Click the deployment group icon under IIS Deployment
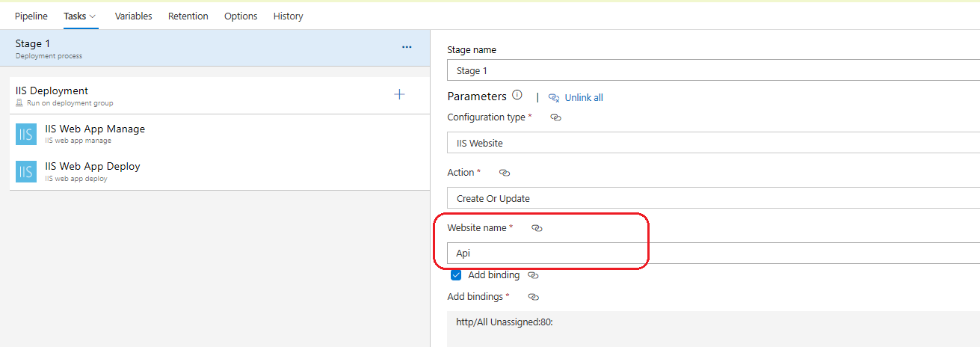The height and width of the screenshot is (347, 980). pos(19,103)
